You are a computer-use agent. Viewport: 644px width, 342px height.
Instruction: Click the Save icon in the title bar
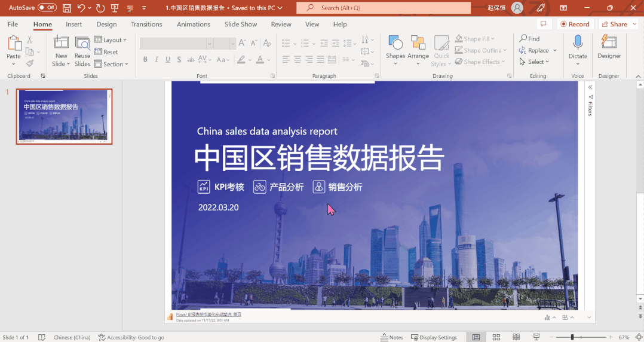click(x=67, y=8)
